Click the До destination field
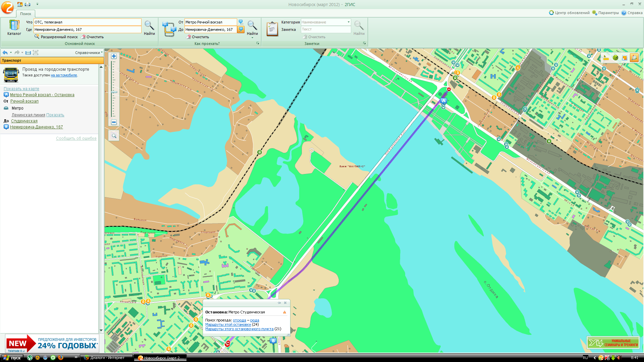This screenshot has width=644, height=362. tap(210, 29)
